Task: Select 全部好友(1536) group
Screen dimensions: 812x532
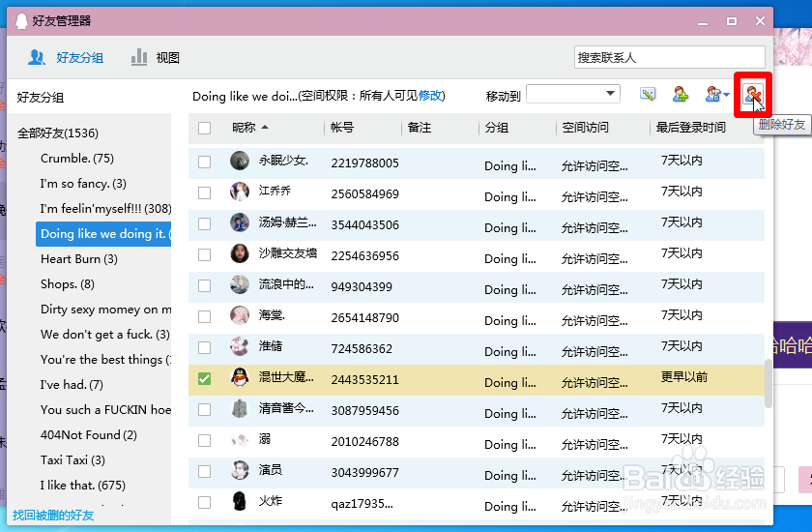Action: pos(57,133)
